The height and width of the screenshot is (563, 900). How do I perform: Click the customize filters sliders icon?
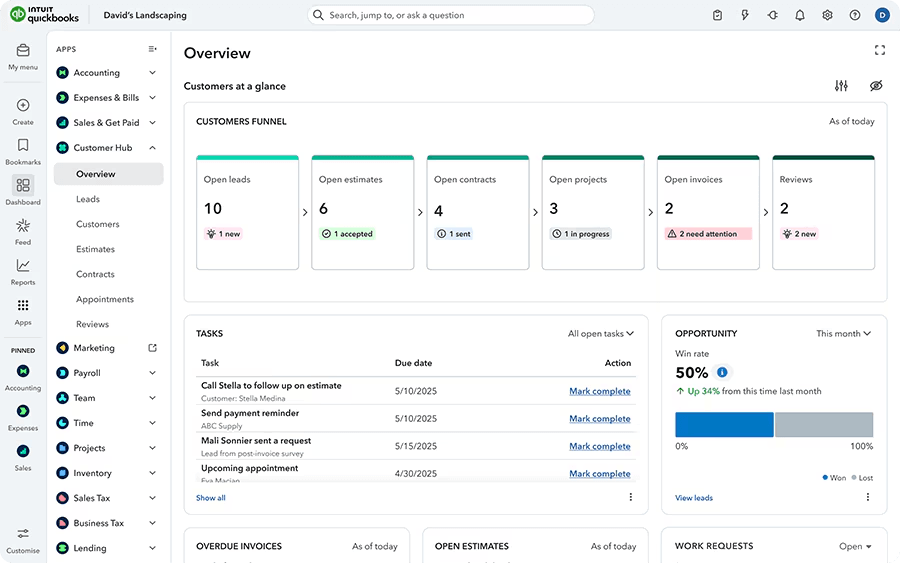coord(841,86)
